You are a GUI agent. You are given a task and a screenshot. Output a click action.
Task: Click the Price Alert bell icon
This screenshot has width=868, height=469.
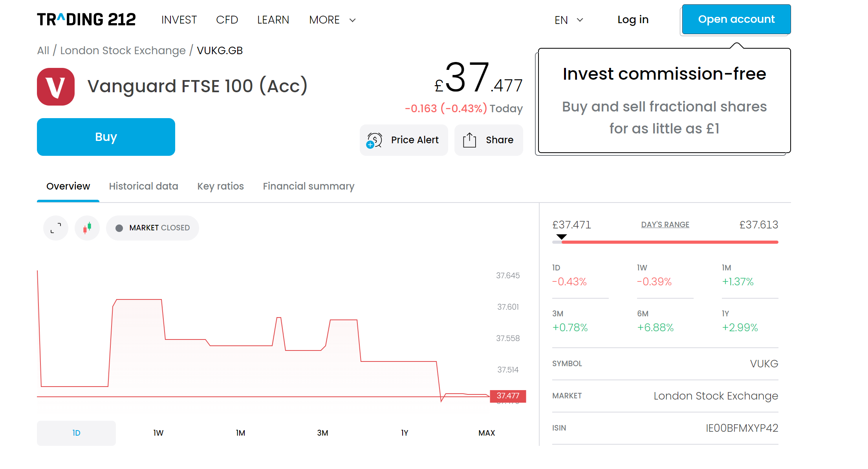tap(374, 140)
